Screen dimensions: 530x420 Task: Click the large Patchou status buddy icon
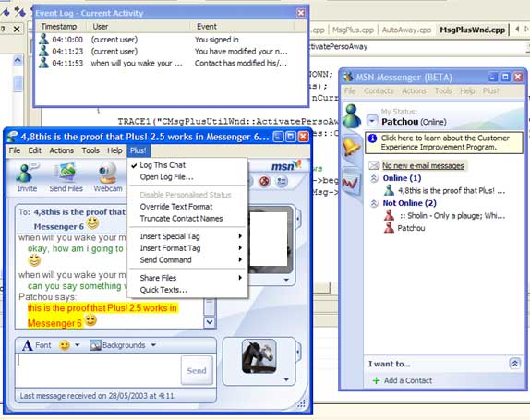(352, 116)
